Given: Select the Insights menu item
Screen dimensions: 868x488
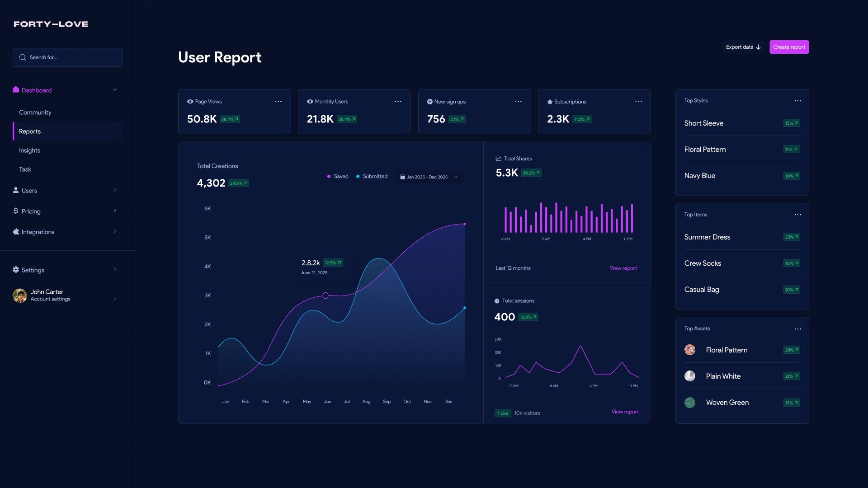Looking at the screenshot, I should tap(30, 150).
